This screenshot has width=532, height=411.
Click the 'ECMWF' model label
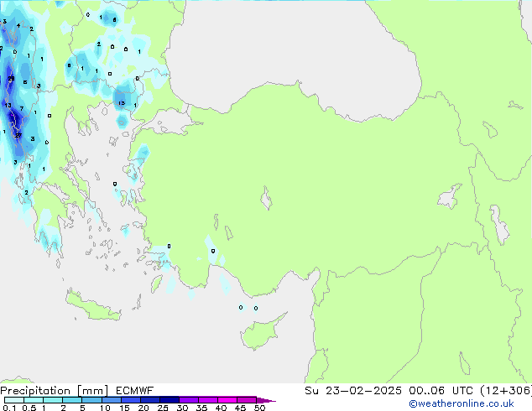tap(135, 391)
